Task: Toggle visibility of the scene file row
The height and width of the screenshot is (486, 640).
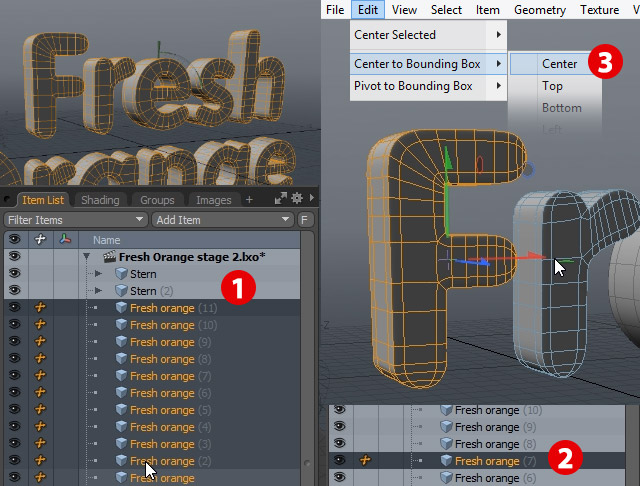Action: 15,256
